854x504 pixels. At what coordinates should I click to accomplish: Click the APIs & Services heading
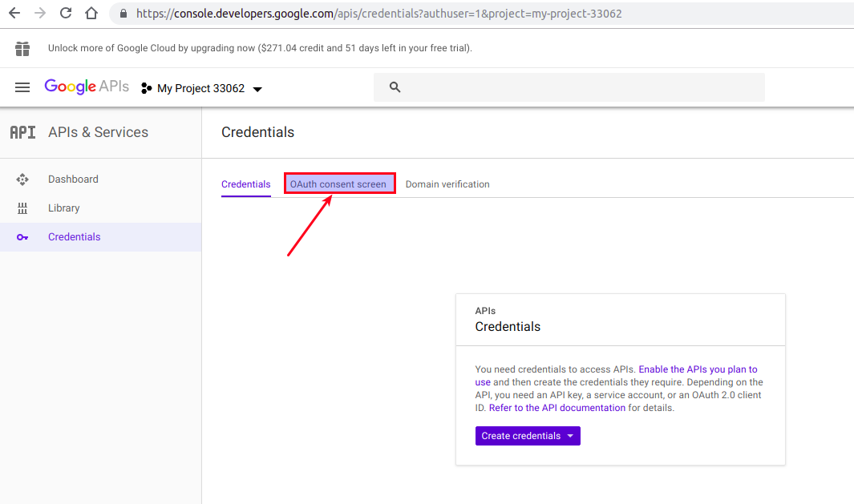pos(98,132)
